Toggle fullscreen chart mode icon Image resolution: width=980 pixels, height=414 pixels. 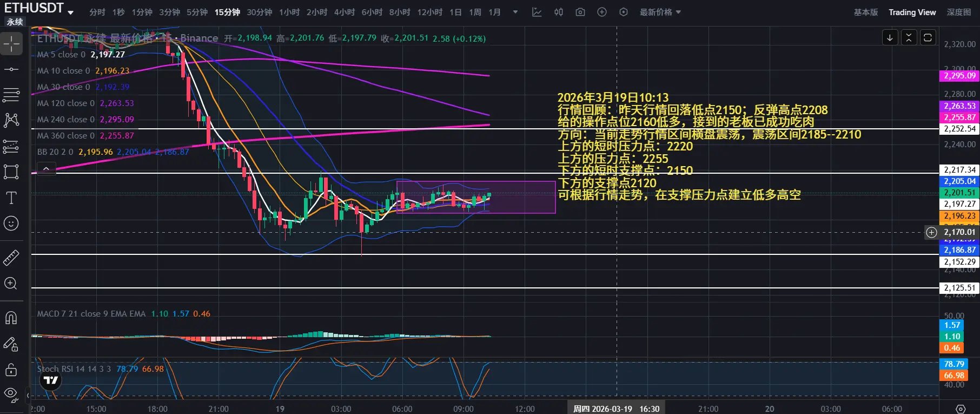pos(928,37)
